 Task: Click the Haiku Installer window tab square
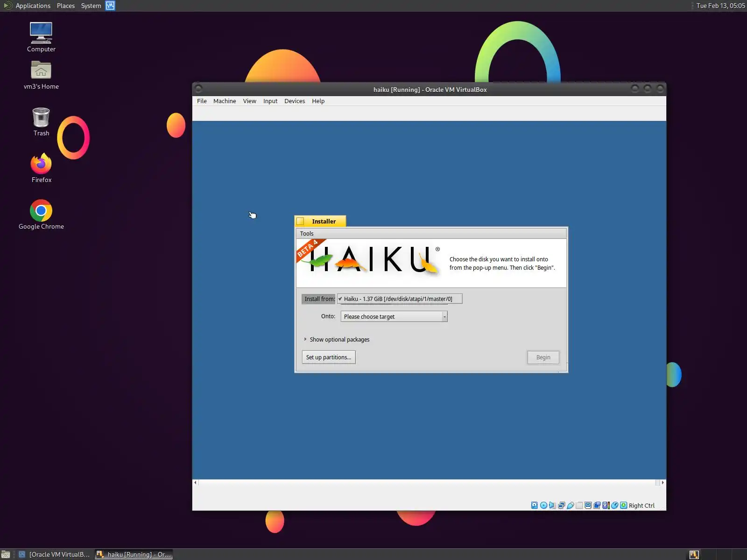click(x=301, y=221)
